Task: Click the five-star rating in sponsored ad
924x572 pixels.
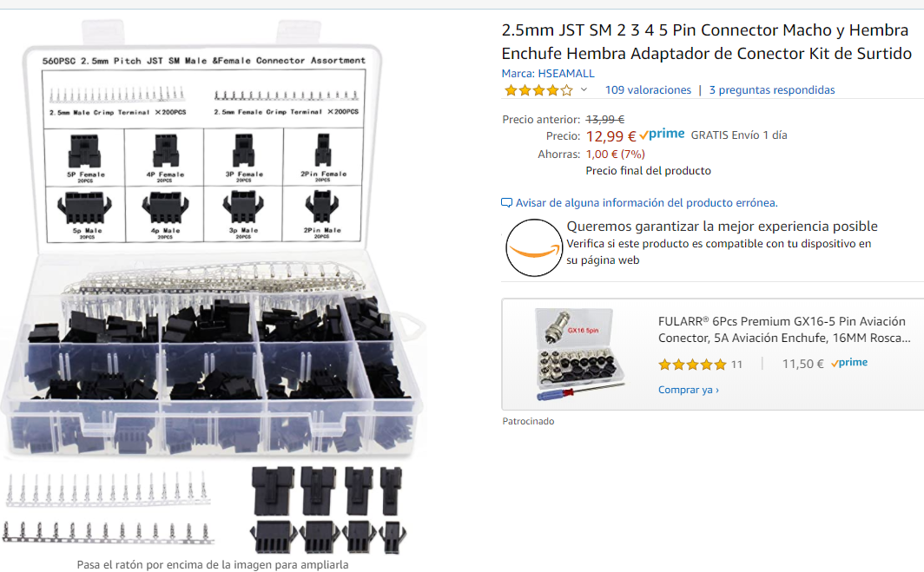Action: point(691,365)
